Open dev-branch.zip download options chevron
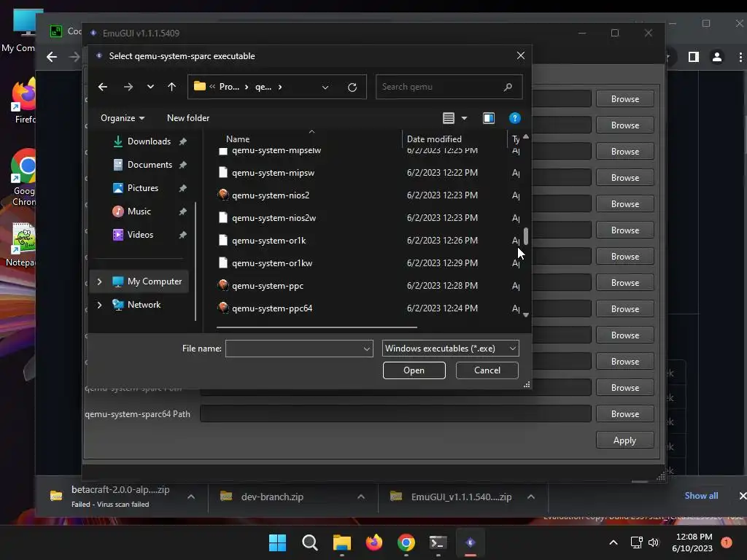This screenshot has height=560, width=747. (361, 497)
